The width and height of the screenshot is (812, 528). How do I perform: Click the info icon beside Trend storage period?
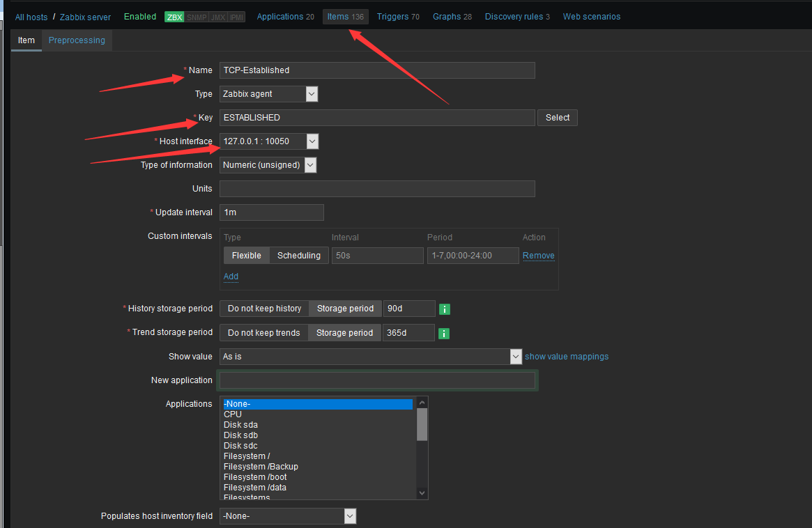[444, 333]
